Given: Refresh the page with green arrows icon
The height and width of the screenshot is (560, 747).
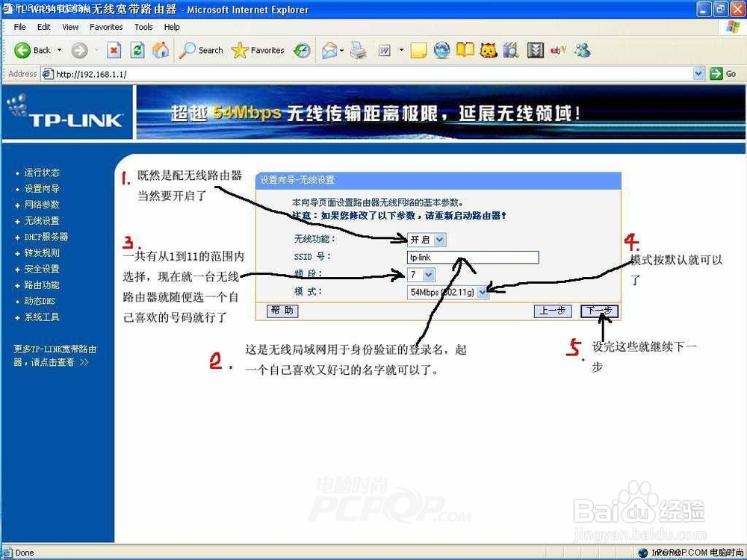Looking at the screenshot, I should point(137,50).
